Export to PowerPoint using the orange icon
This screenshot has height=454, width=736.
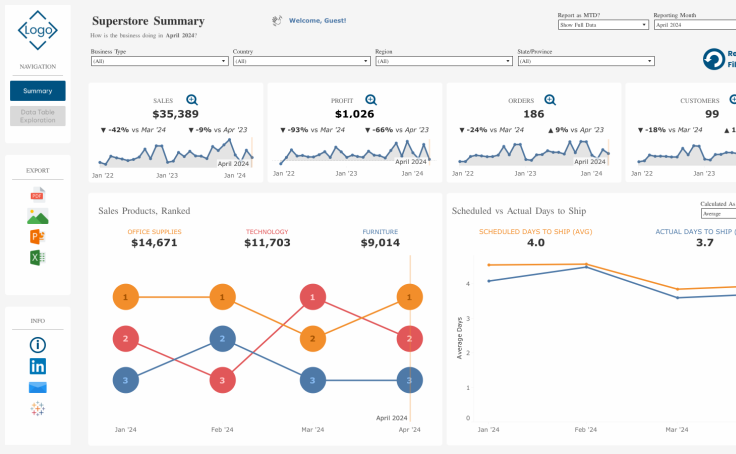[x=38, y=237]
